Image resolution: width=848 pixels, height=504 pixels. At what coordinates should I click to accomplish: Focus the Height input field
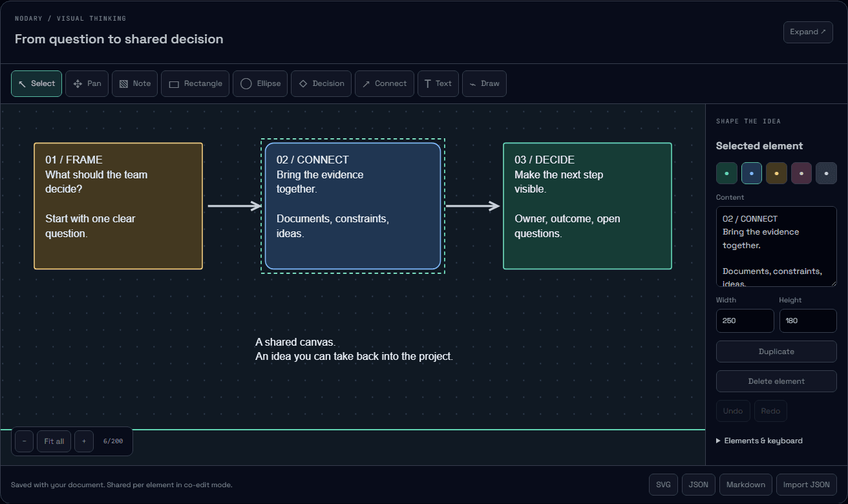(x=808, y=320)
